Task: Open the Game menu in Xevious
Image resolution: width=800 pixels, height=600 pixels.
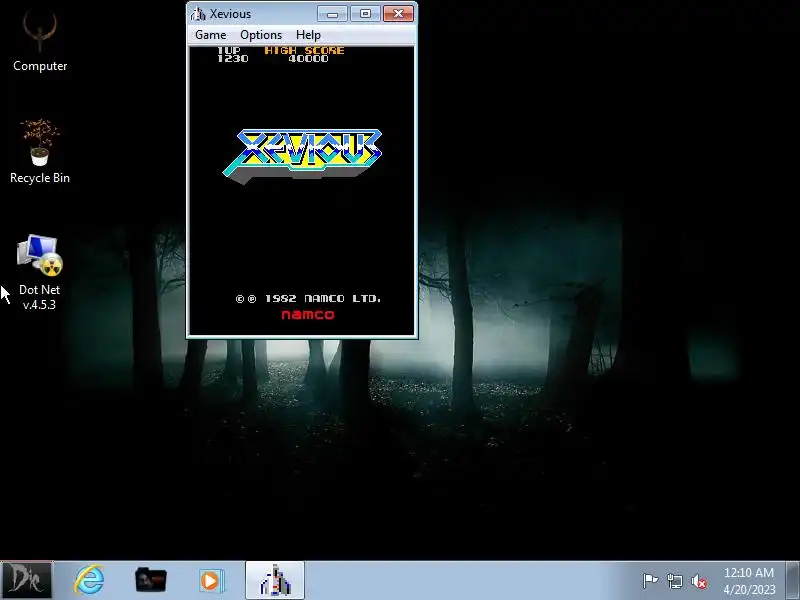Action: [x=210, y=35]
